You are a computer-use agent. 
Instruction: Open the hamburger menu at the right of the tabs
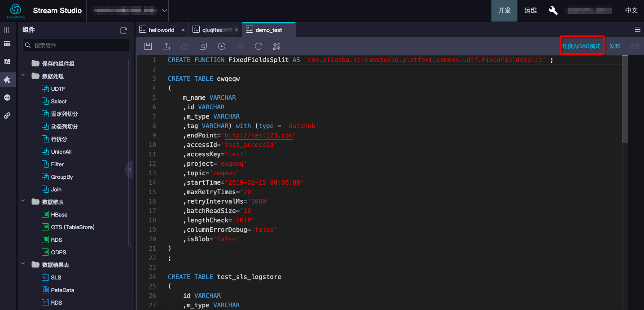pos(638,30)
